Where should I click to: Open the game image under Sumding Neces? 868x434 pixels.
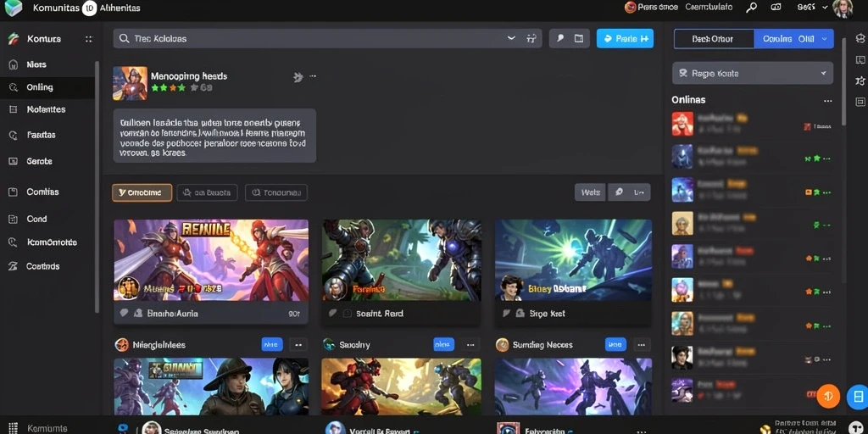coord(573,387)
